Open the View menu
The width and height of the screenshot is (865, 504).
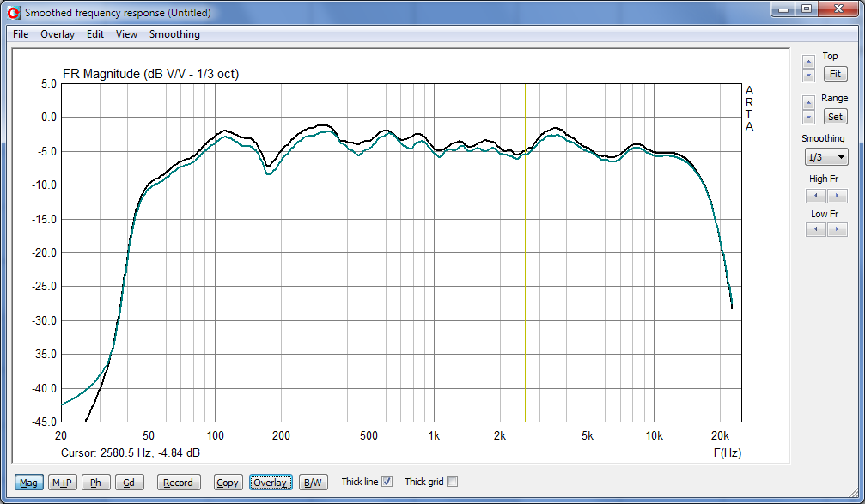(x=126, y=34)
